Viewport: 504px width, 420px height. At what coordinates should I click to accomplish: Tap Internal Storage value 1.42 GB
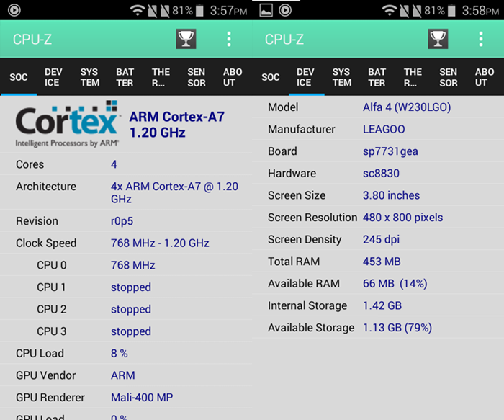(382, 305)
